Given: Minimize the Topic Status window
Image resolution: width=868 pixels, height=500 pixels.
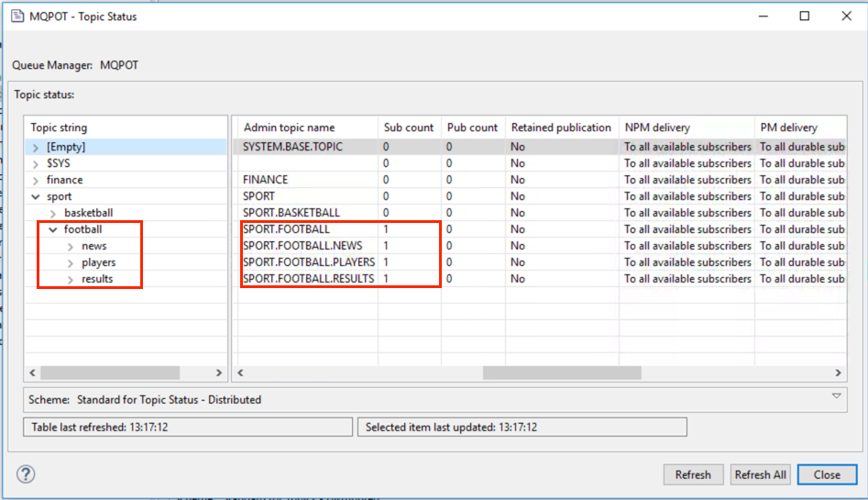Looking at the screenshot, I should [x=764, y=17].
